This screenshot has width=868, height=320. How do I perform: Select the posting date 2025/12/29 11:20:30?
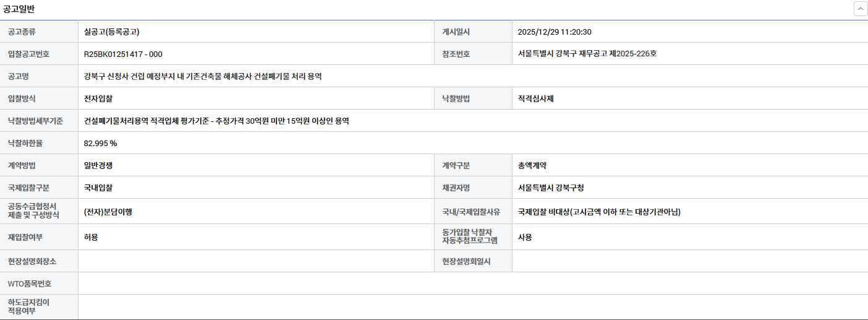tap(555, 32)
